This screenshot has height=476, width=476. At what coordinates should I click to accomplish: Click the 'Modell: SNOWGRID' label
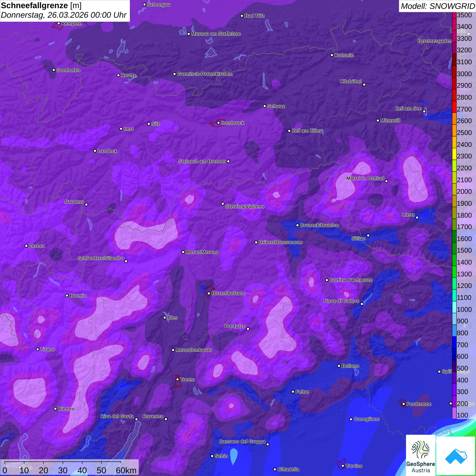click(x=438, y=6)
